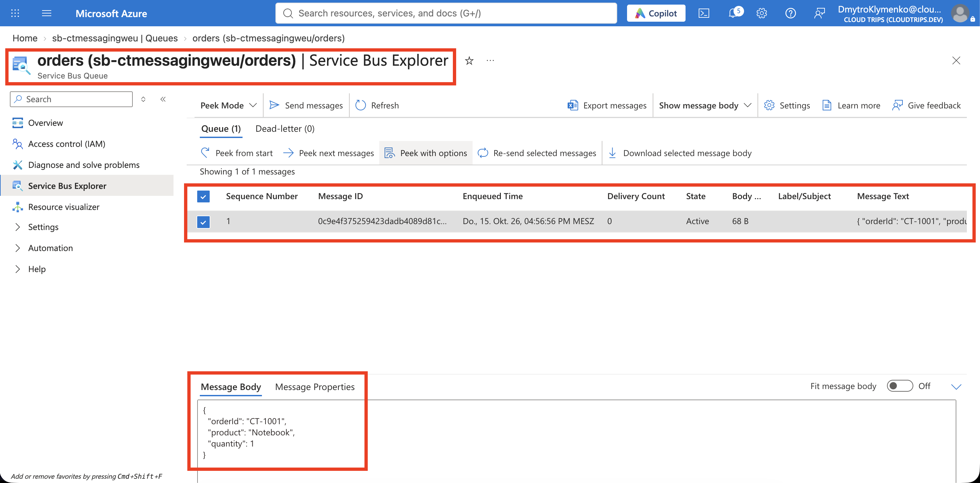
Task: Open the Azure portal apps grid icon
Action: 15,13
